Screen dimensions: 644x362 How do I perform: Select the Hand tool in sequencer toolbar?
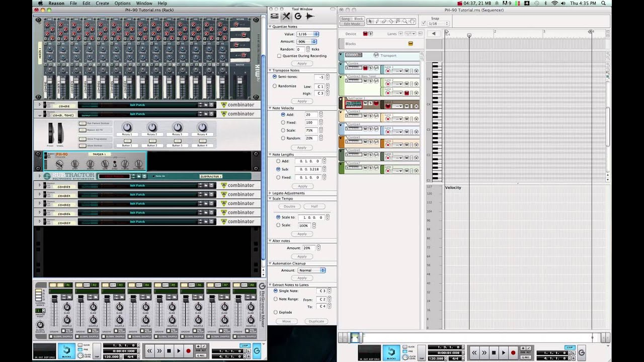[412, 21]
